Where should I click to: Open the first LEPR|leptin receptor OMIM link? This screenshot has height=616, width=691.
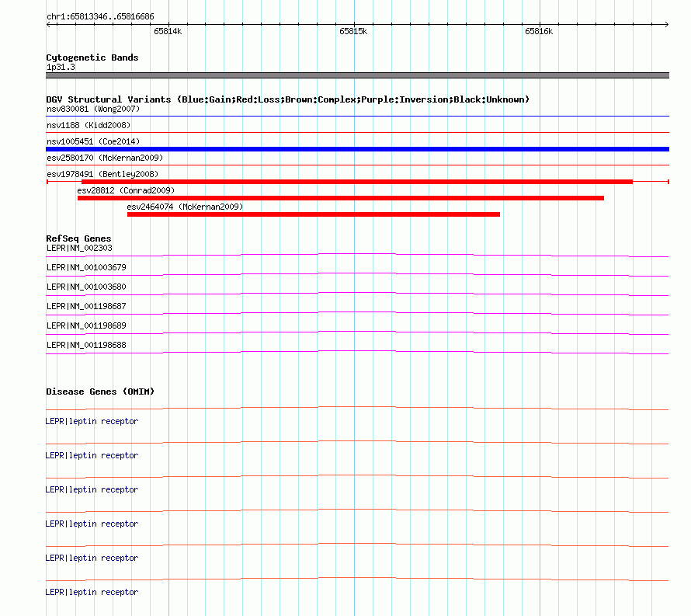click(x=92, y=422)
